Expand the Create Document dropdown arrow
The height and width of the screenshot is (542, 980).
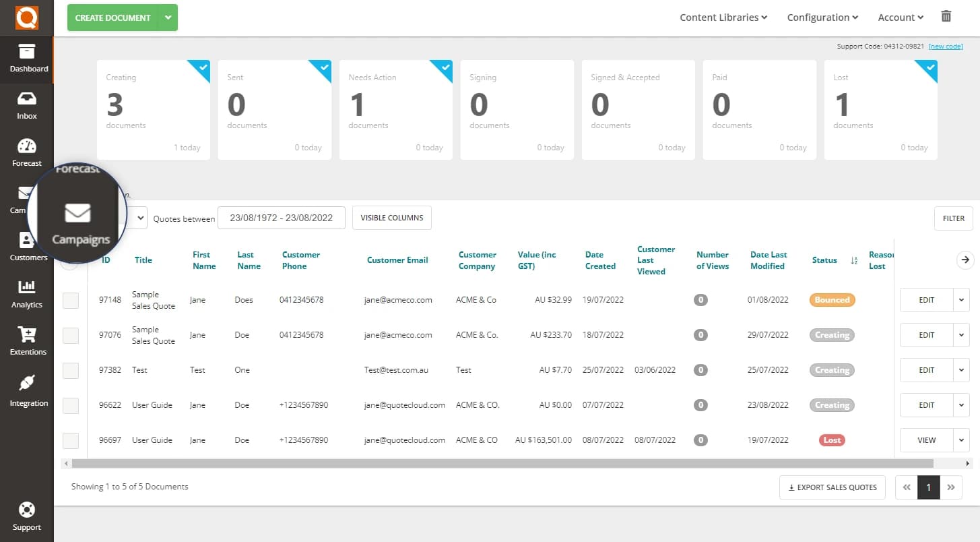pos(168,18)
